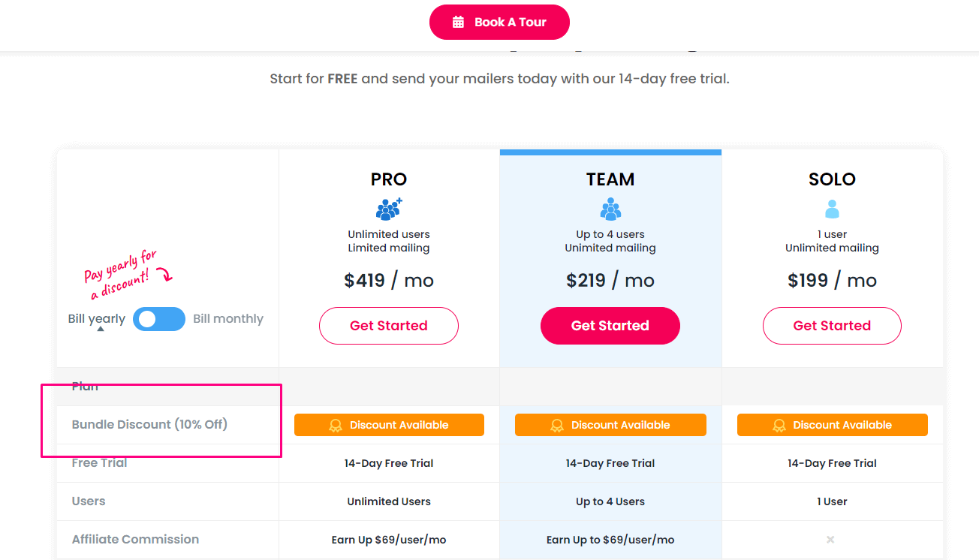Viewport: 979px width, 560px height.
Task: Click the small arrow beneath Bill yearly
Action: point(101,329)
